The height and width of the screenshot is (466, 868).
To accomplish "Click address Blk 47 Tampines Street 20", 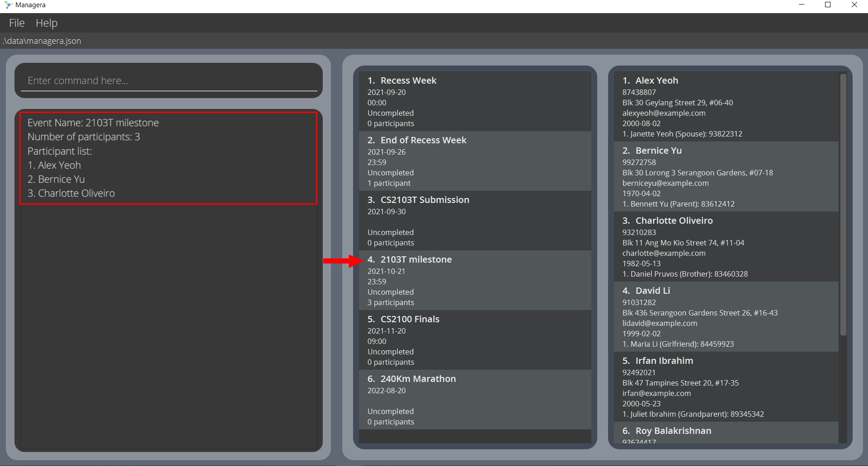I will 680,383.
